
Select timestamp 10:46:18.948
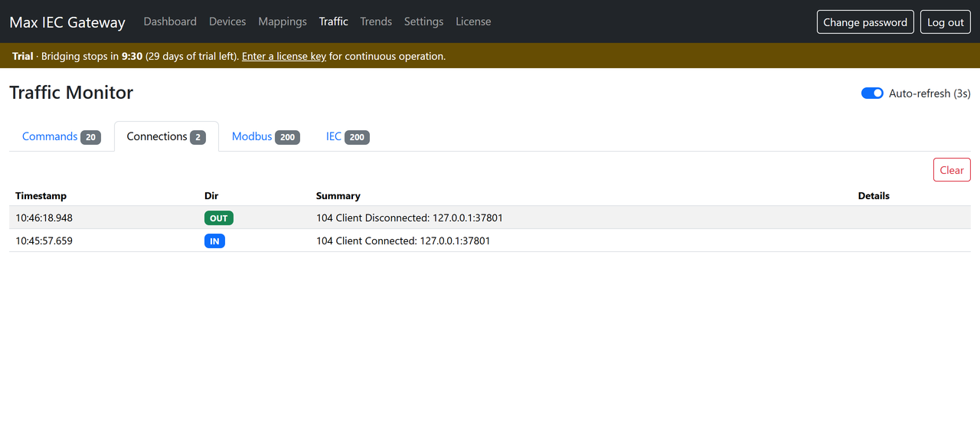pyautogui.click(x=44, y=218)
